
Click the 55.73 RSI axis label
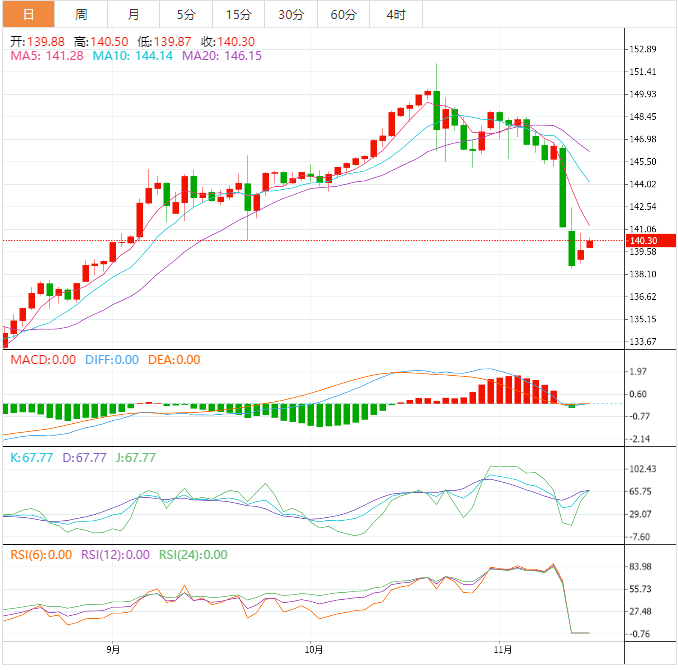click(640, 589)
